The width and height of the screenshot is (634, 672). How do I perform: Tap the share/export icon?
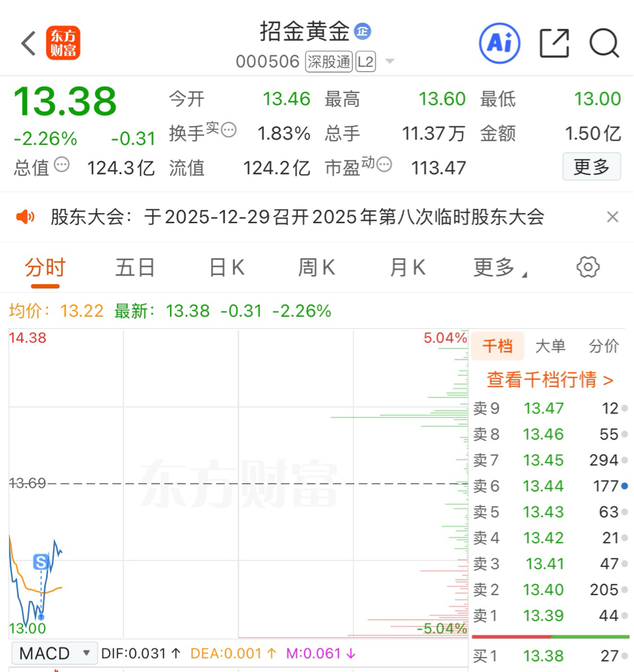554,43
